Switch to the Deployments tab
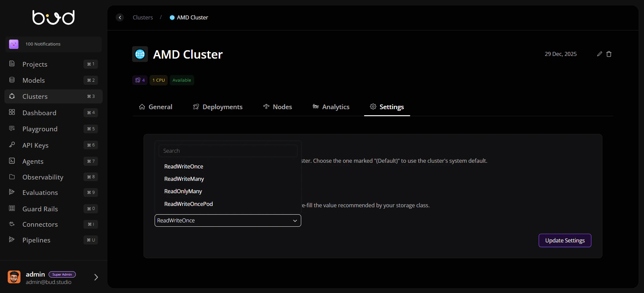The width and height of the screenshot is (644, 293). point(218,107)
